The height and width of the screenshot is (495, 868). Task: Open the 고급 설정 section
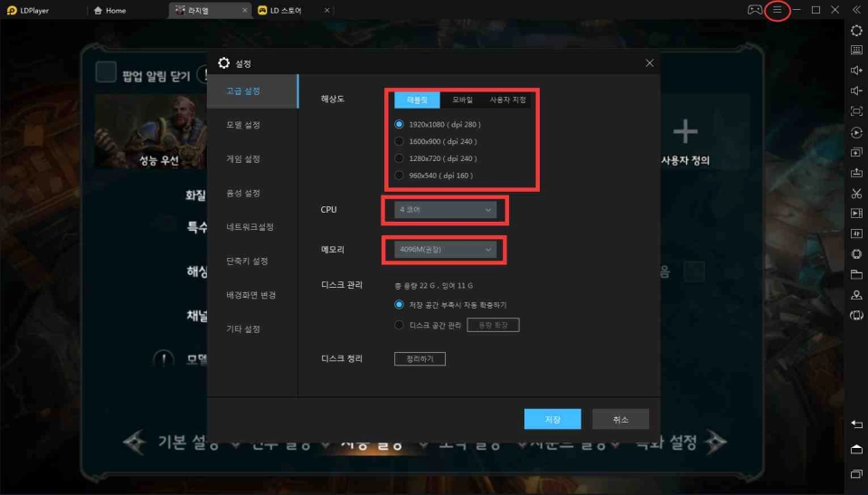point(252,90)
